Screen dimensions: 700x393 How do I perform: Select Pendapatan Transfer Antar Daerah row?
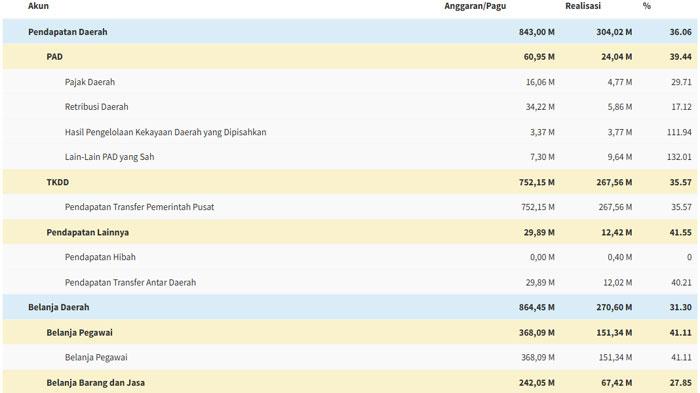pos(350,282)
